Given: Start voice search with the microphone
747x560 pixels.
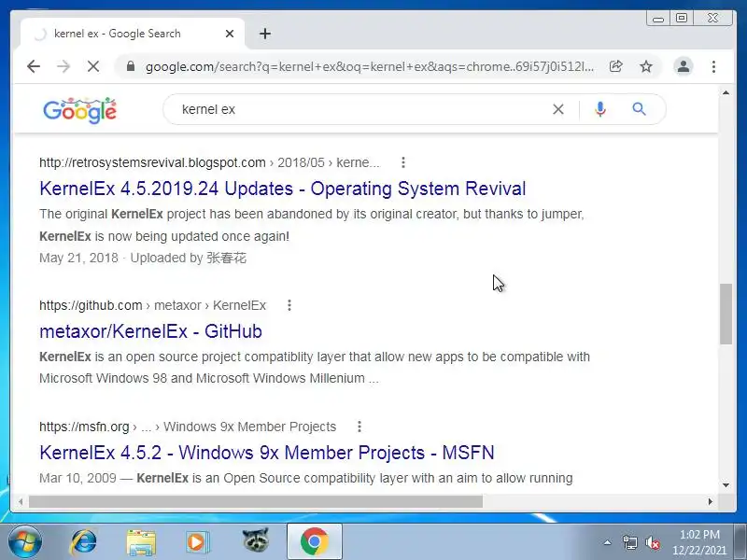Looking at the screenshot, I should [600, 109].
